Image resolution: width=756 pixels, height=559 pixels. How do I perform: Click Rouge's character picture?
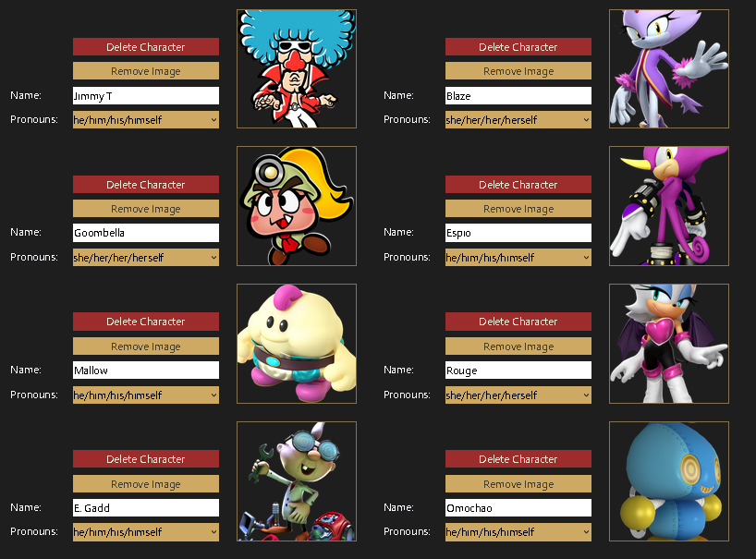click(669, 344)
